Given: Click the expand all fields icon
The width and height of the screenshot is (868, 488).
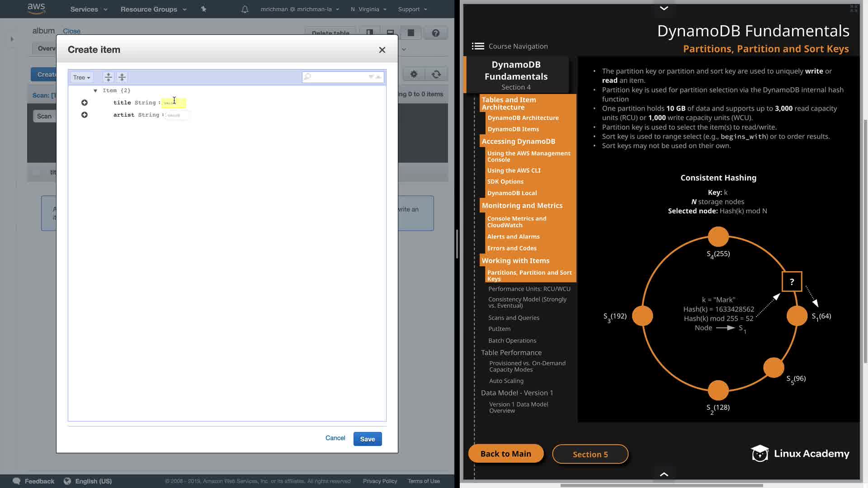Looking at the screenshot, I should [108, 77].
